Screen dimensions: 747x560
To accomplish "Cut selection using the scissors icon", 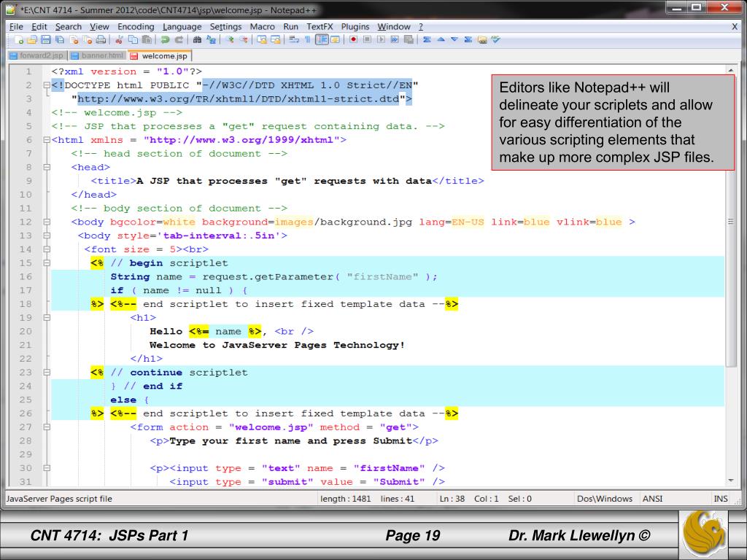I will 119,40.
